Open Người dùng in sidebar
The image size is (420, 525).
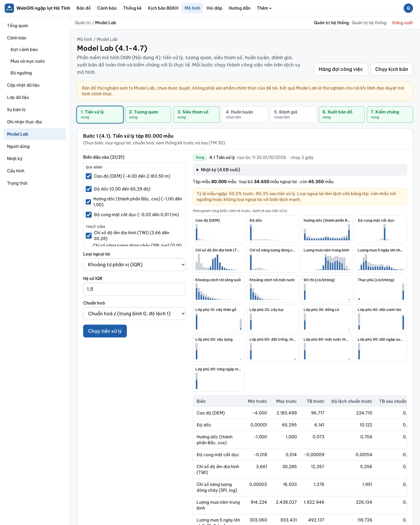click(35, 146)
